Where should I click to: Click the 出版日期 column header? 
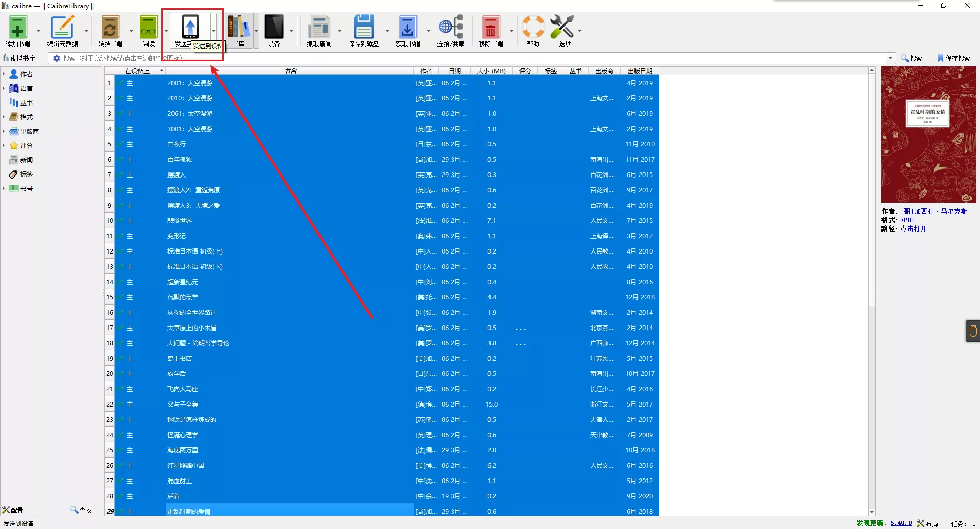click(640, 71)
